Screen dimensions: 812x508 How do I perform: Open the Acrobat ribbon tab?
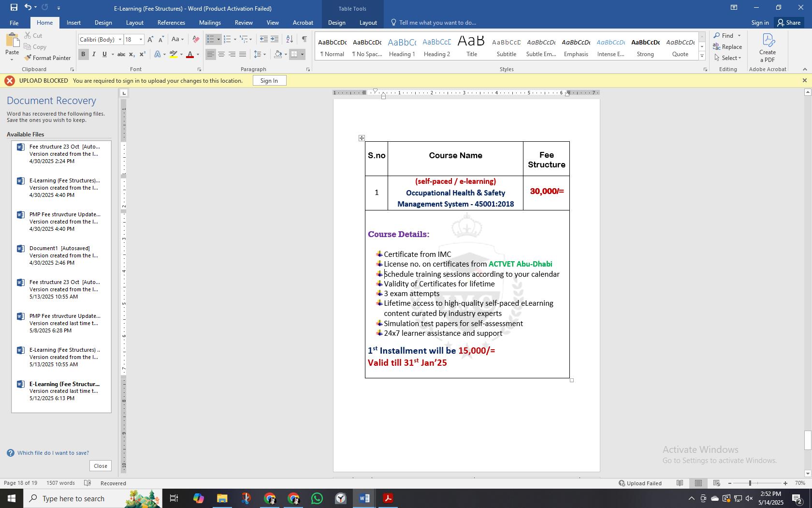[303, 23]
